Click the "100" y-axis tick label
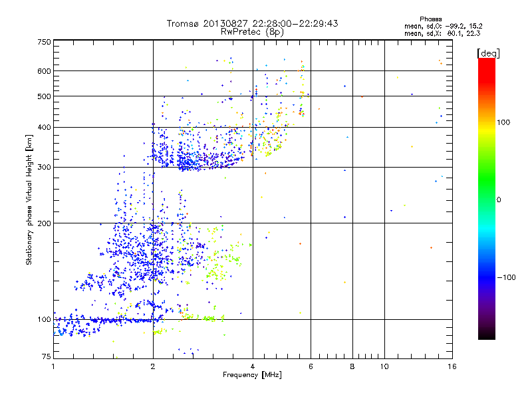 tap(44, 320)
